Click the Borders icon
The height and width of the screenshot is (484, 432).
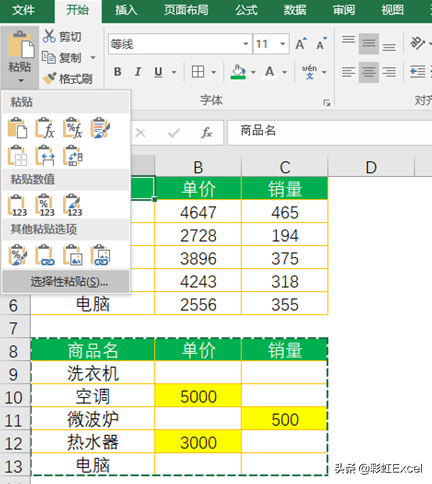point(198,72)
